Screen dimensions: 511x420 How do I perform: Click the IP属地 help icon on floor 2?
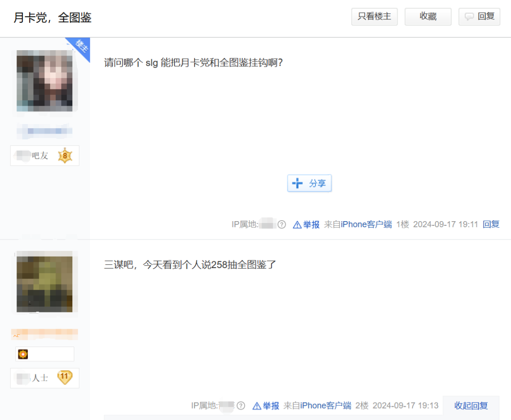[x=241, y=406]
